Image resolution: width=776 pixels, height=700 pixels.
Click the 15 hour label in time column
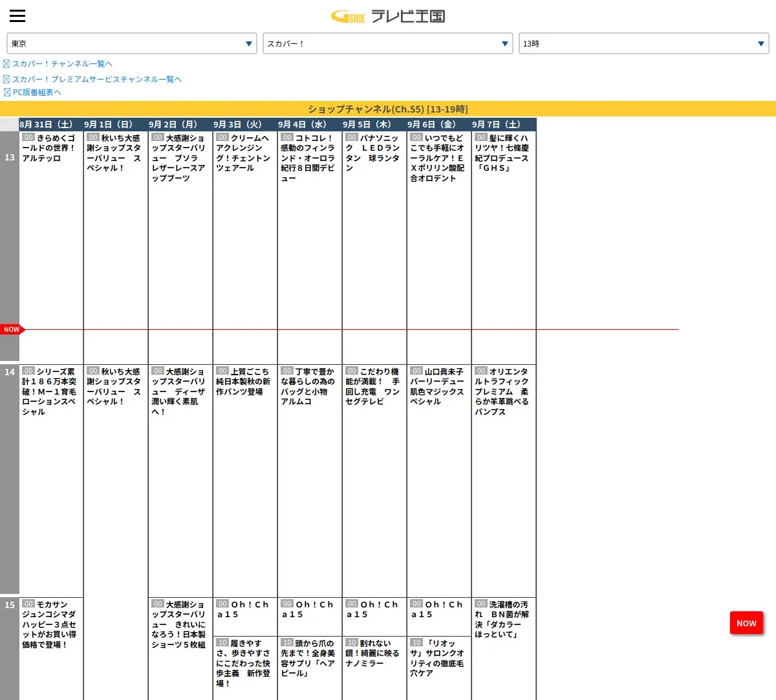point(10,605)
